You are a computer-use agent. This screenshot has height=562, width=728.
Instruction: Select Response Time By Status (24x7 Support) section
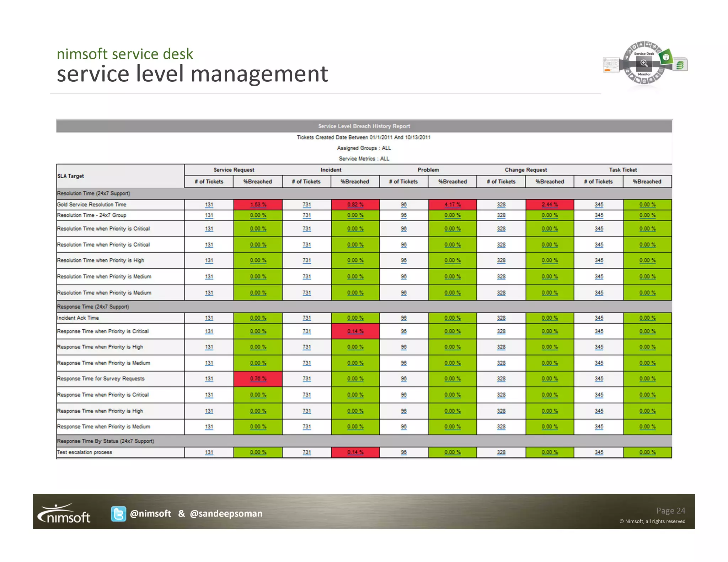(364, 441)
